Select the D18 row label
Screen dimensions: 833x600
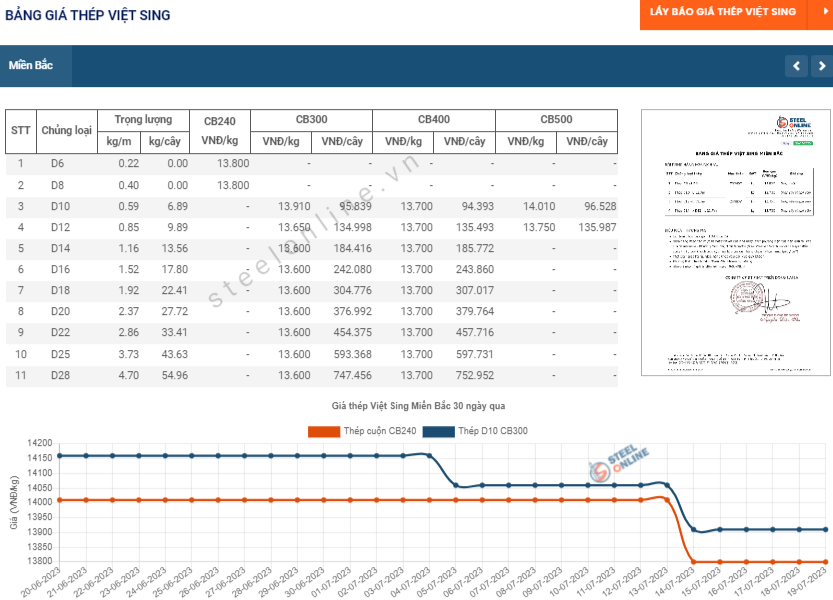(x=61, y=291)
